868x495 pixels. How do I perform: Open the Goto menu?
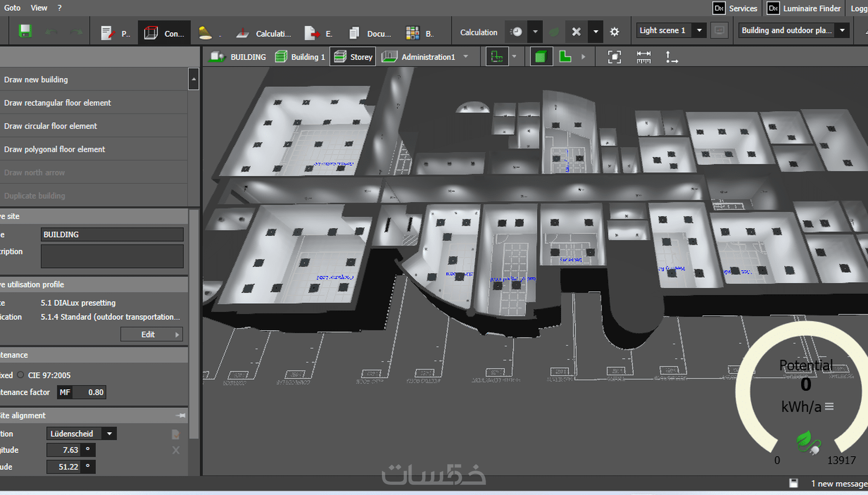click(12, 8)
